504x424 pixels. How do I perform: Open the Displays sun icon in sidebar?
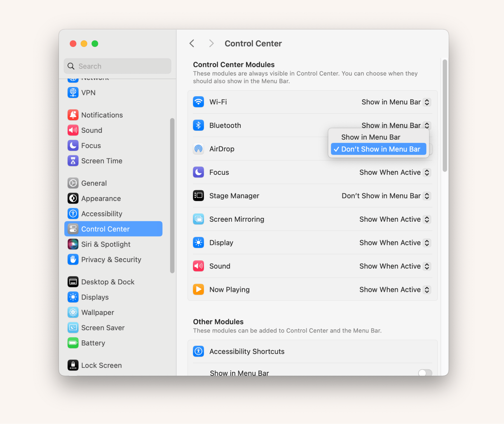point(73,297)
